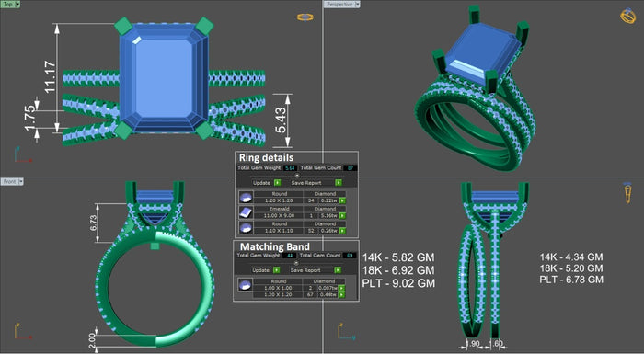The height and width of the screenshot is (354, 644).
Task: Select the Matching Band round gem icon
Action: pos(246,285)
